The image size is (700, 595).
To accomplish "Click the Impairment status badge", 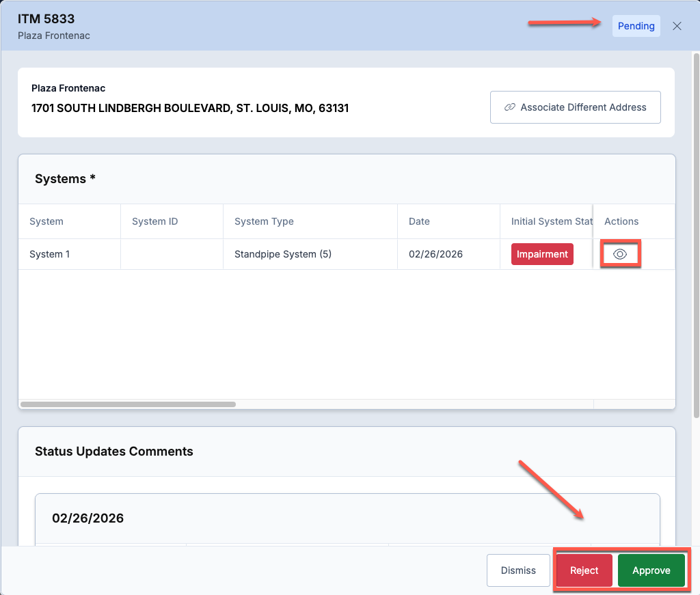I will pyautogui.click(x=542, y=254).
